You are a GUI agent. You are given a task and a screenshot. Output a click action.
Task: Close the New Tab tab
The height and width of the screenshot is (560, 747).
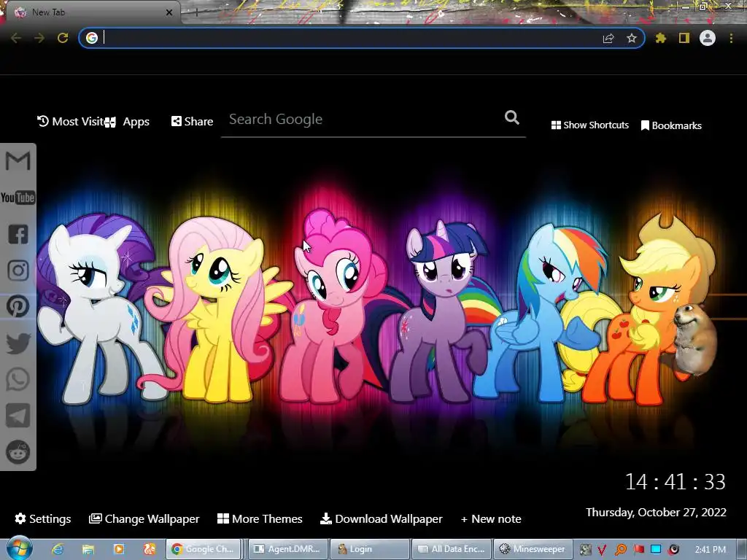(169, 12)
